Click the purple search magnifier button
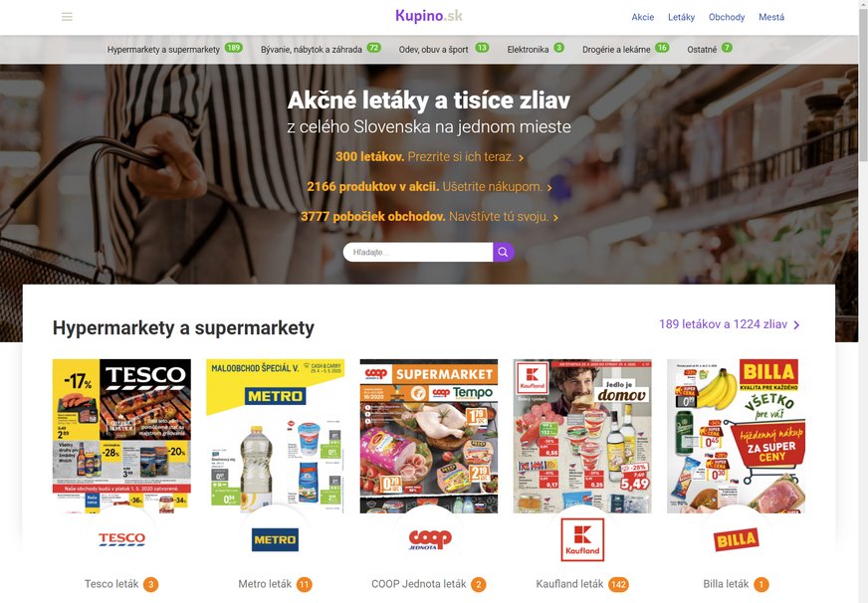Image resolution: width=868 pixels, height=603 pixels. coord(504,253)
